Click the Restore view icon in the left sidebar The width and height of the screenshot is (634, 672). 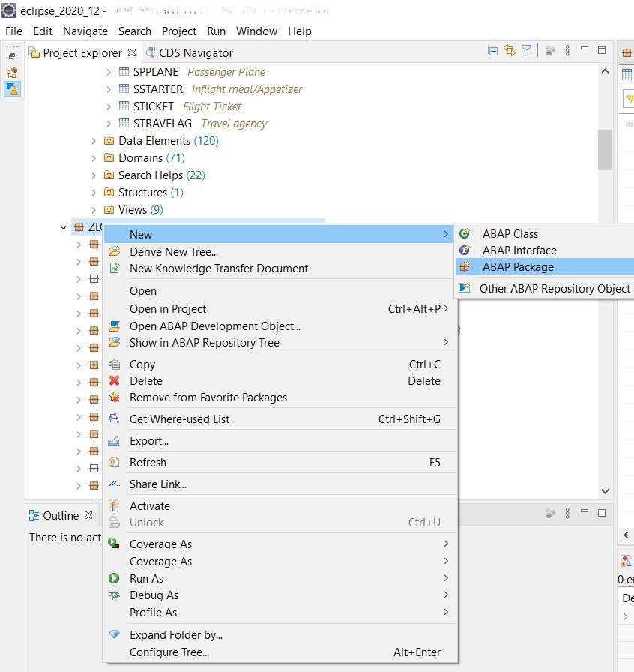pos(12,56)
